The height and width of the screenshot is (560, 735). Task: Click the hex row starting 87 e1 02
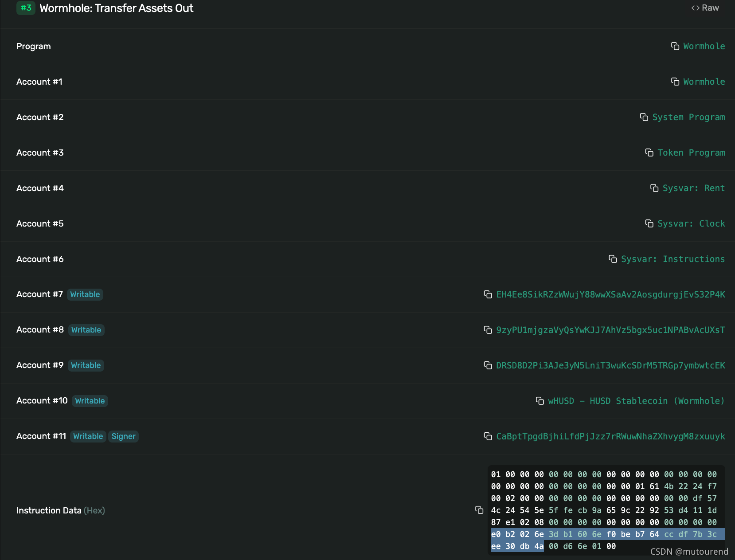click(604, 522)
